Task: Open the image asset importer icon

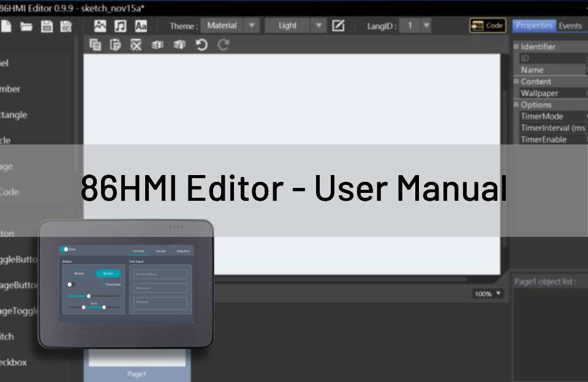Action: point(99,26)
